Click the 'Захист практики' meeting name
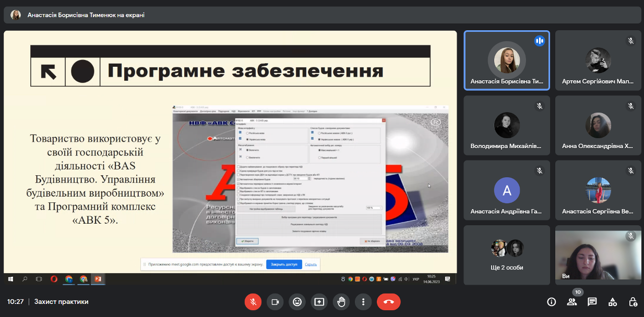644x317 pixels. tap(62, 301)
